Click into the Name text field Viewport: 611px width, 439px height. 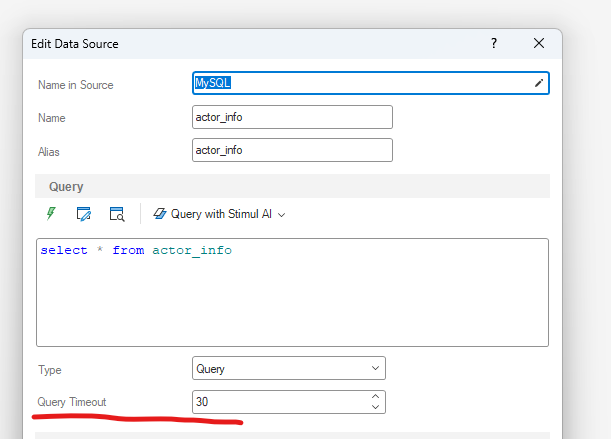click(x=292, y=117)
